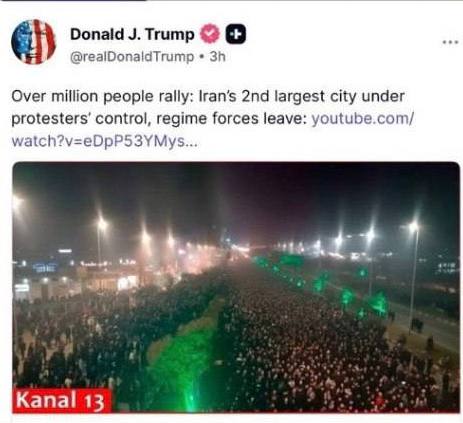Click the watch?v=eDpP53YMys... link text

(104, 141)
